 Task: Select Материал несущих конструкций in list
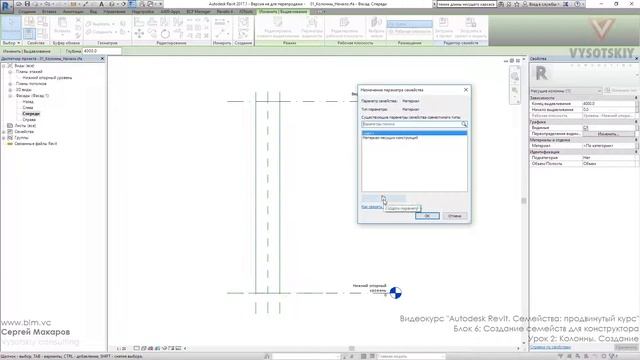point(390,138)
